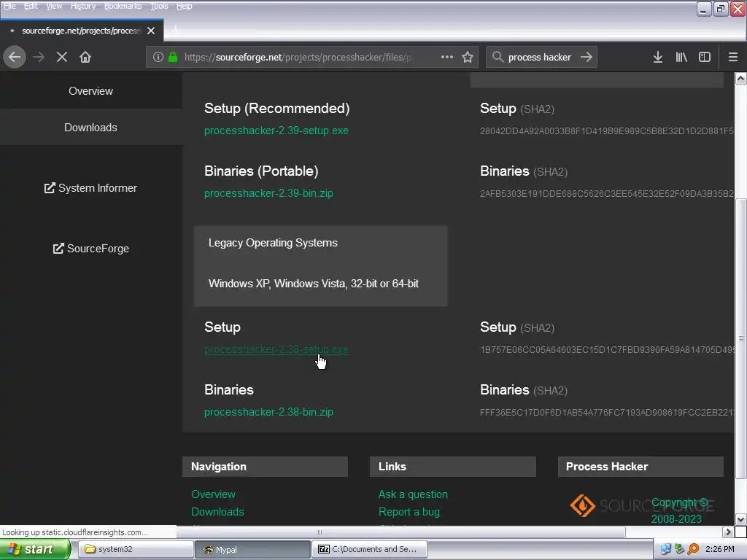Switch to 7-Zip C:\Documents taskbar button
The width and height of the screenshot is (747, 560).
pos(369,550)
